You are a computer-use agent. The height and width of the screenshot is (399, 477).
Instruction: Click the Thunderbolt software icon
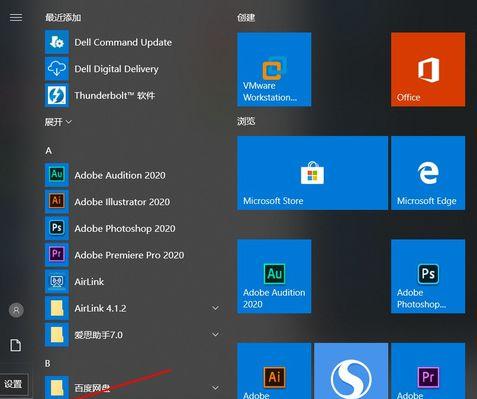(57, 95)
